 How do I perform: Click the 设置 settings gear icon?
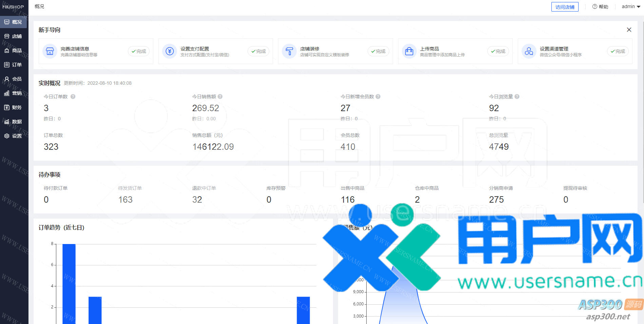pyautogui.click(x=7, y=136)
